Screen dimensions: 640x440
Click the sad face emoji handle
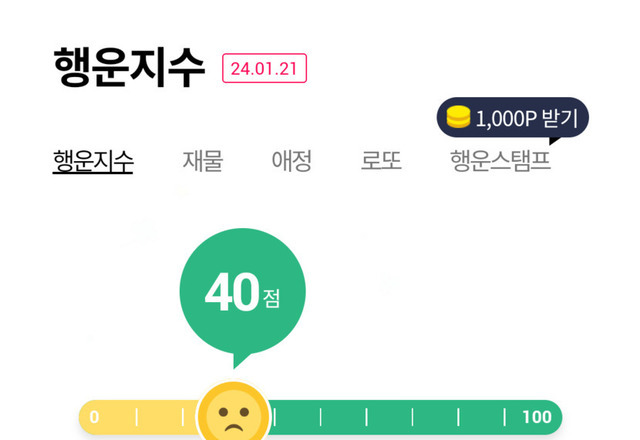click(233, 416)
